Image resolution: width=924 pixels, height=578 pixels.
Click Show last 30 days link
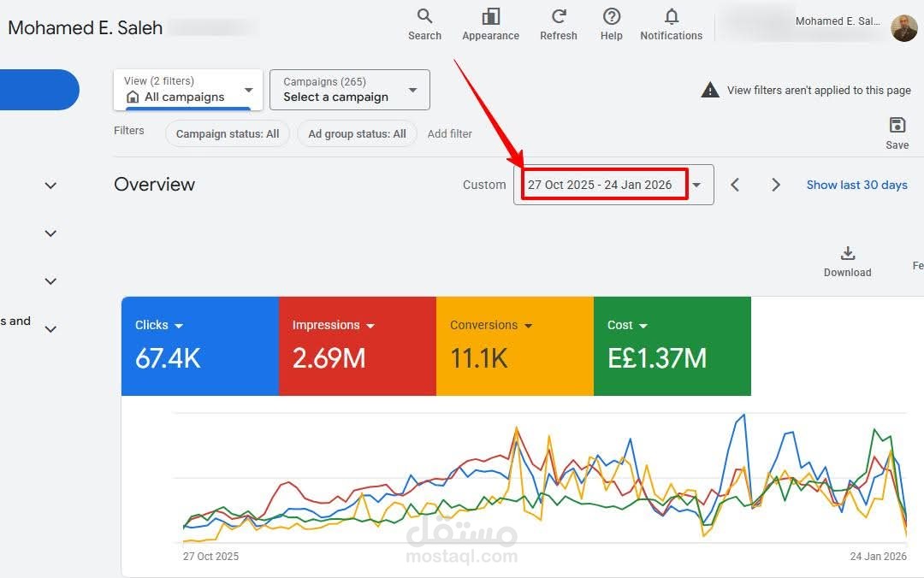(856, 185)
